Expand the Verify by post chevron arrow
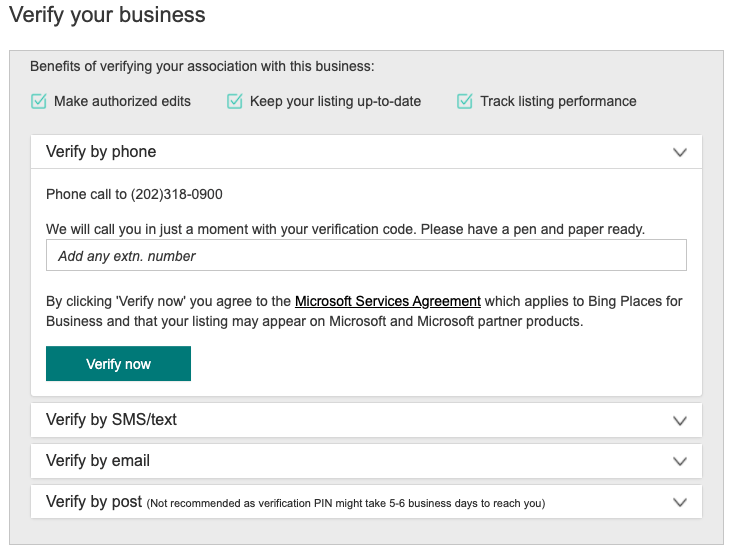Image resolution: width=731 pixels, height=550 pixels. [x=680, y=503]
